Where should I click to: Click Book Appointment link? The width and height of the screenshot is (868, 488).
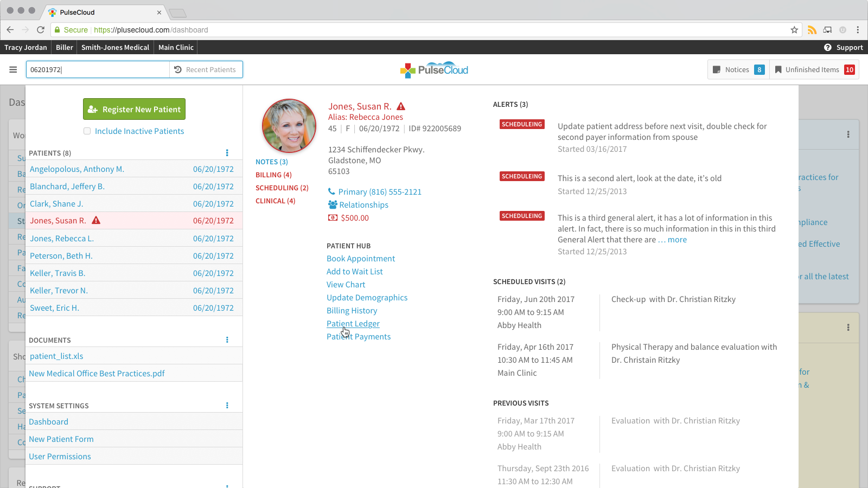[x=361, y=259]
